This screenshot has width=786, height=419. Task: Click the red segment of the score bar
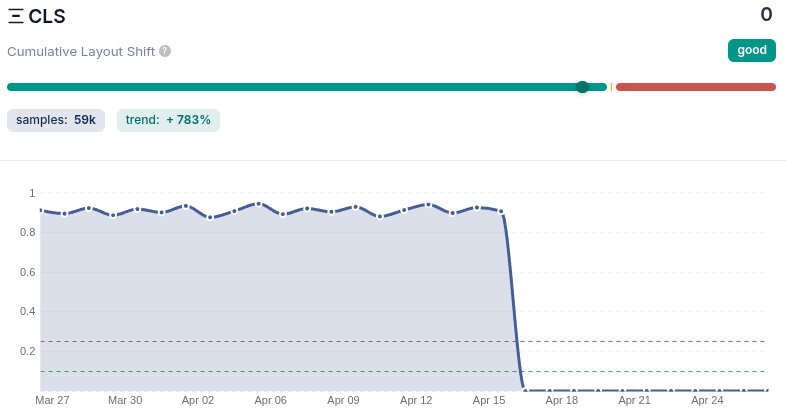click(x=695, y=87)
